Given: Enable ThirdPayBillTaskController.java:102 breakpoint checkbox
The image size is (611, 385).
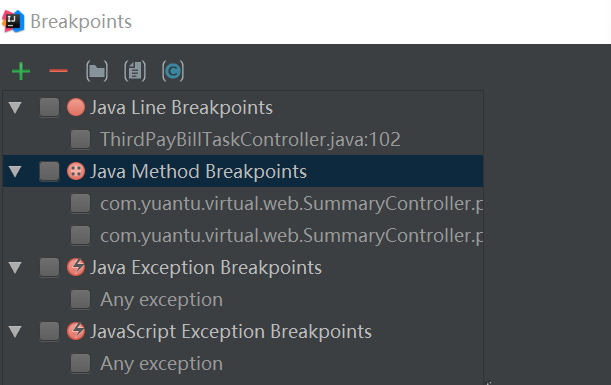Looking at the screenshot, I should tap(80, 140).
